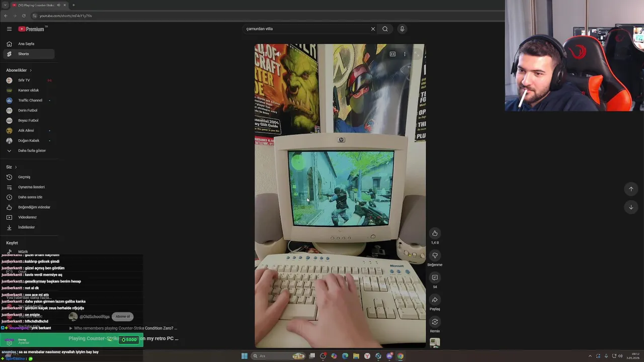Viewport: 644px width, 362px height.
Task: Open the @OldSchoolRigs channel
Action: coord(95,317)
